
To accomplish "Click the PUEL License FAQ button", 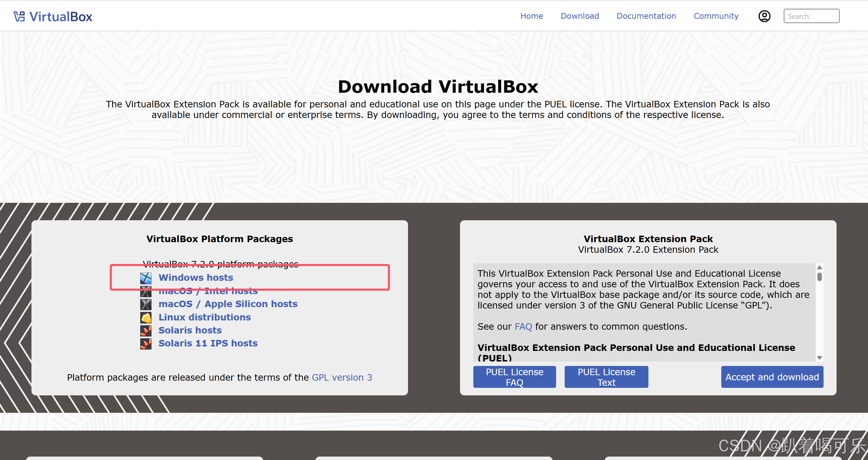I will (514, 377).
